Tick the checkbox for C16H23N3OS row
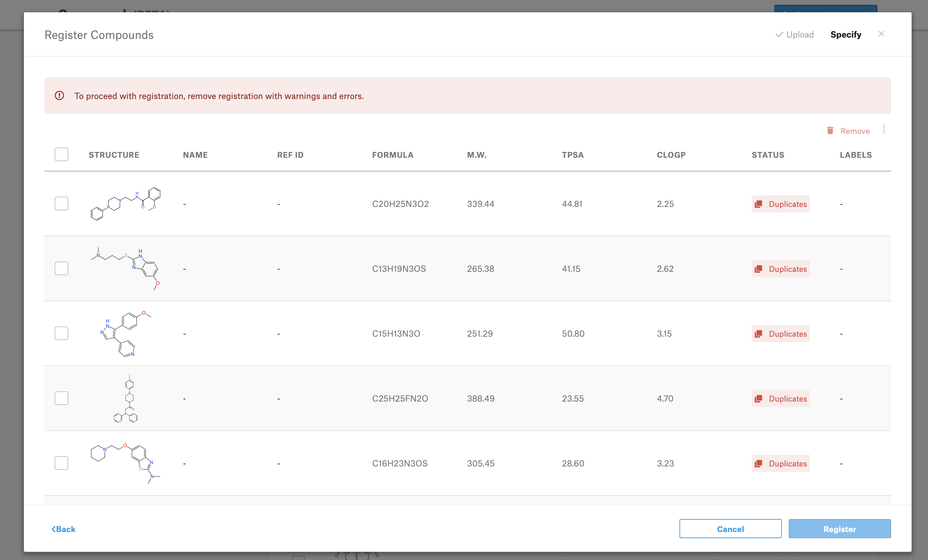928x560 pixels. tap(61, 463)
